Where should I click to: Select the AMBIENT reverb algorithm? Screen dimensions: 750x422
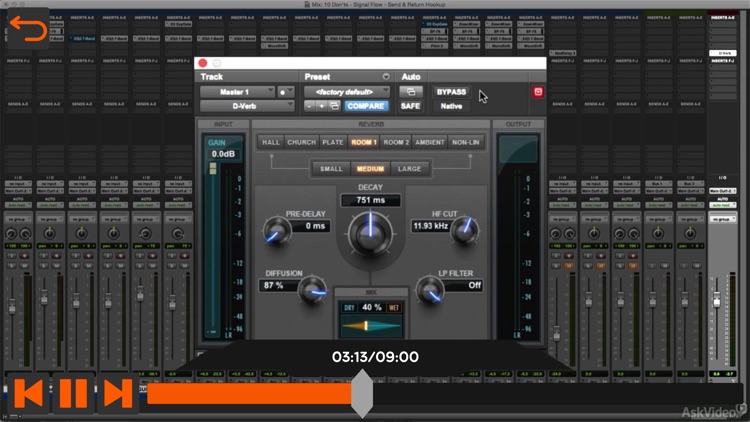click(x=430, y=142)
